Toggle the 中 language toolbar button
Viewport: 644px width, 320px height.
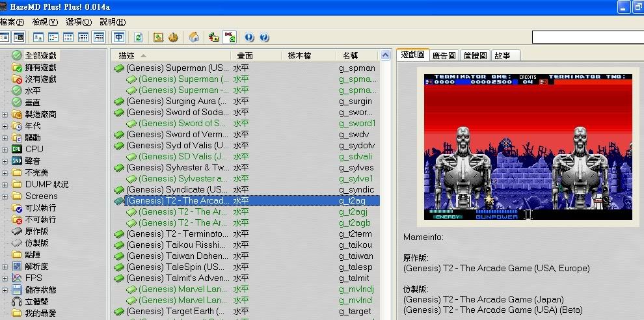click(119, 37)
